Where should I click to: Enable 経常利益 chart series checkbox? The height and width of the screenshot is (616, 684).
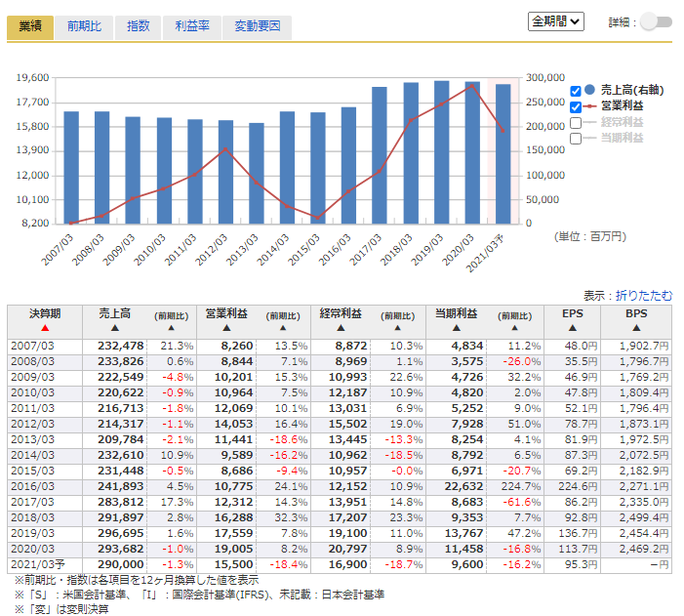tap(576, 123)
